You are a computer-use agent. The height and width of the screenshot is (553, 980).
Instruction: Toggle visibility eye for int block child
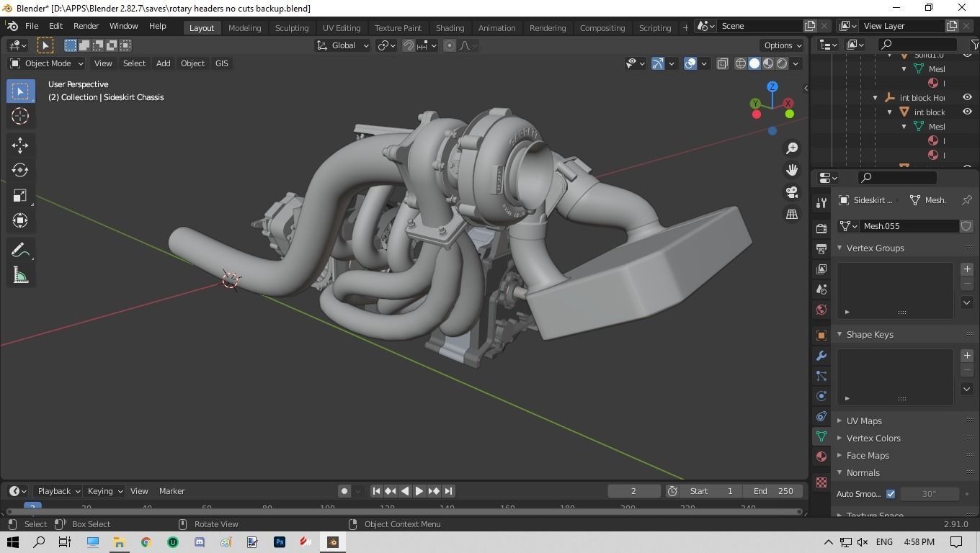click(x=967, y=112)
